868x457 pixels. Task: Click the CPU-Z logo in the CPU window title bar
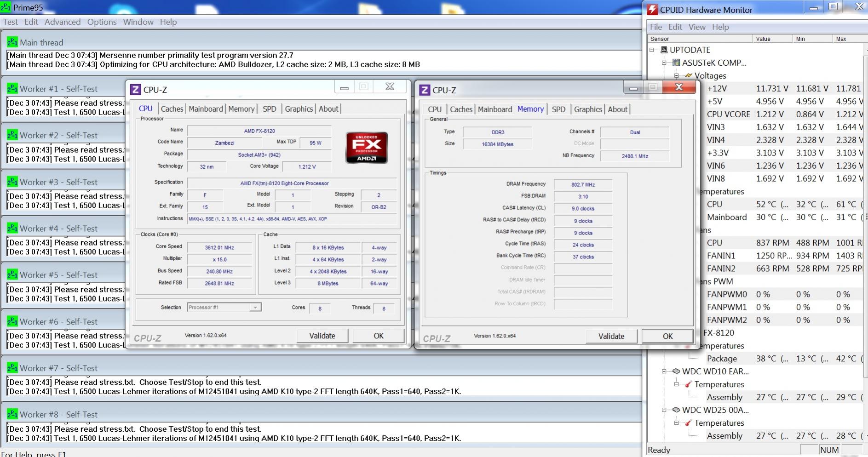click(x=135, y=90)
